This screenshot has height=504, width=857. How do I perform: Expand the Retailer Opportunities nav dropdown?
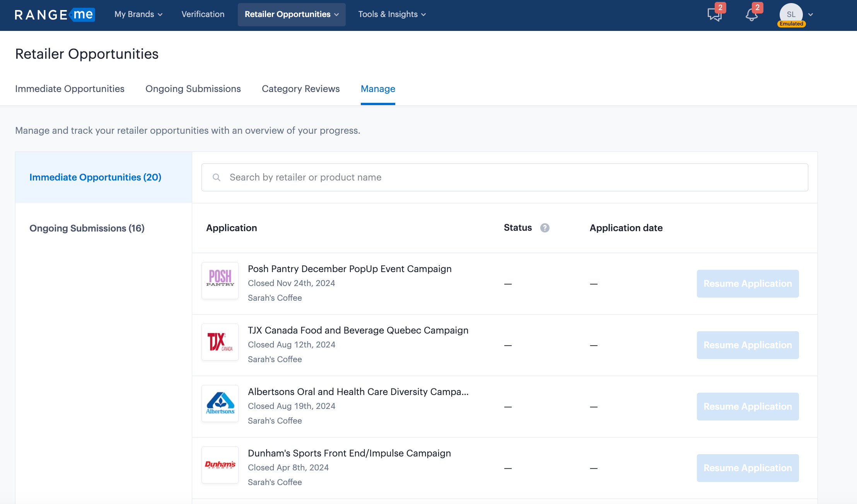tap(292, 14)
